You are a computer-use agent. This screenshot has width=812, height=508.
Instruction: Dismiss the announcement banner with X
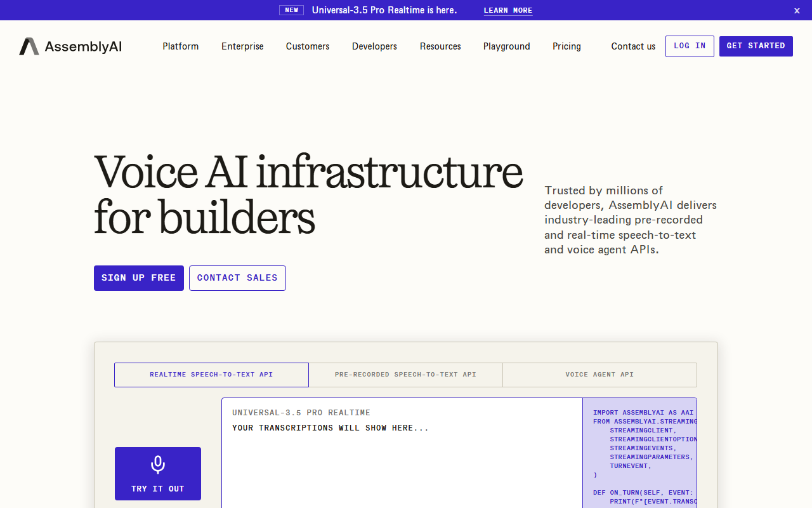797,10
